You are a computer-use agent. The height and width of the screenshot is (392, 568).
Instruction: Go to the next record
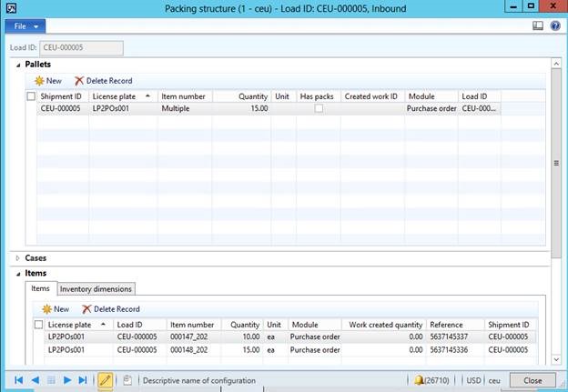[x=67, y=380]
